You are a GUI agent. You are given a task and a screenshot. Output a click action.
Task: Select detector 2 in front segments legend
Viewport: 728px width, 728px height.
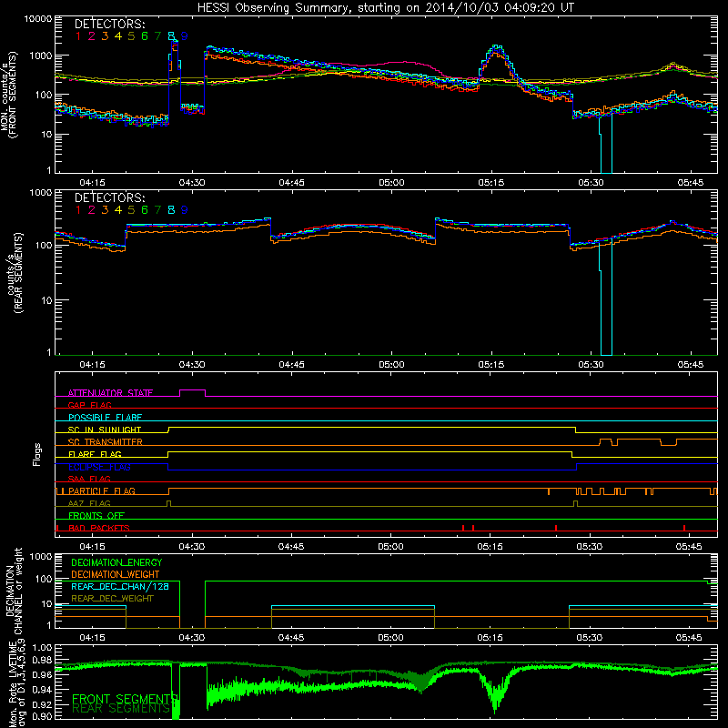pyautogui.click(x=92, y=36)
